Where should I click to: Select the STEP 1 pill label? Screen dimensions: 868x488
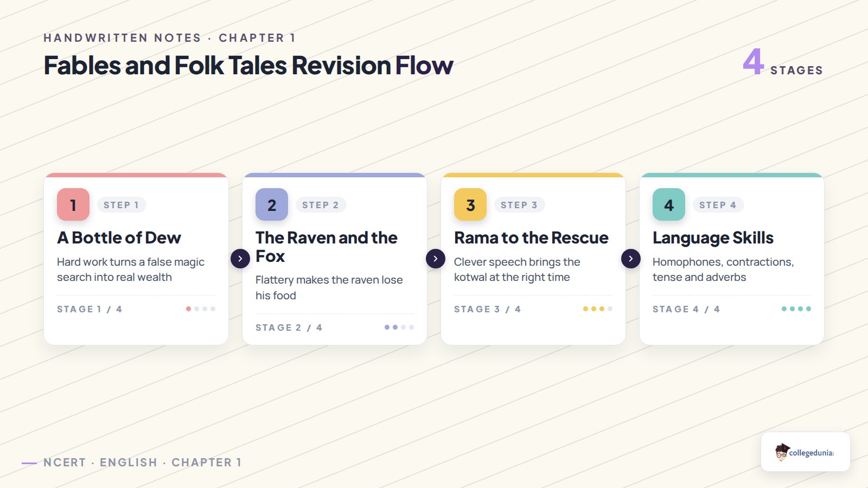122,205
